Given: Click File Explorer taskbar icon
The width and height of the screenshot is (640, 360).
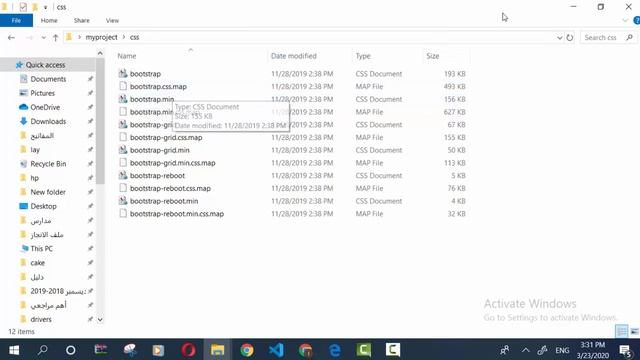Looking at the screenshot, I should (x=218, y=350).
